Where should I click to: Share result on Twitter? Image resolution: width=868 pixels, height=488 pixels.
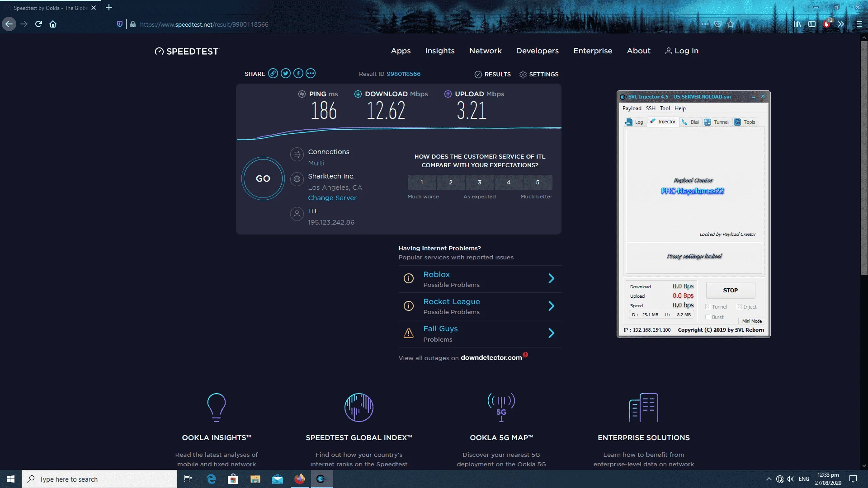click(286, 74)
